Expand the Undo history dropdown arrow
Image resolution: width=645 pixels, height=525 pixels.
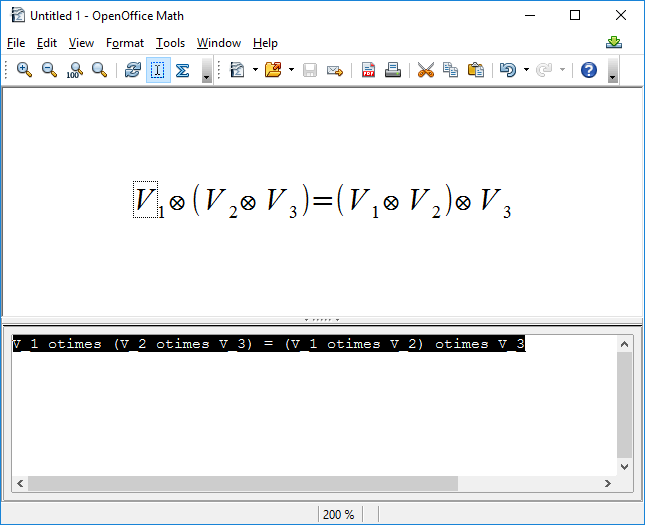click(526, 70)
